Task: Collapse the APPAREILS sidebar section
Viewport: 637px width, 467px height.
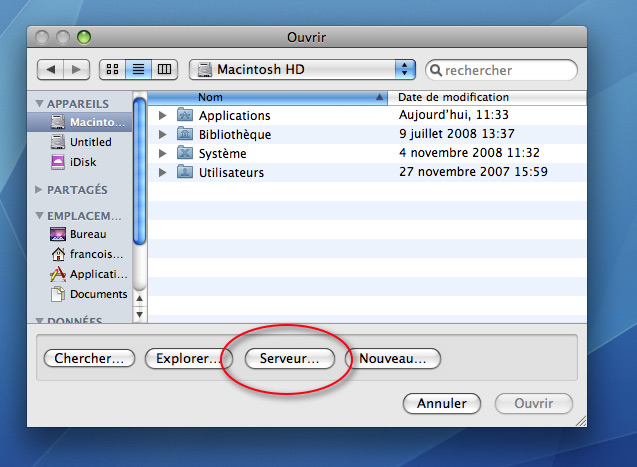Action: click(x=39, y=104)
